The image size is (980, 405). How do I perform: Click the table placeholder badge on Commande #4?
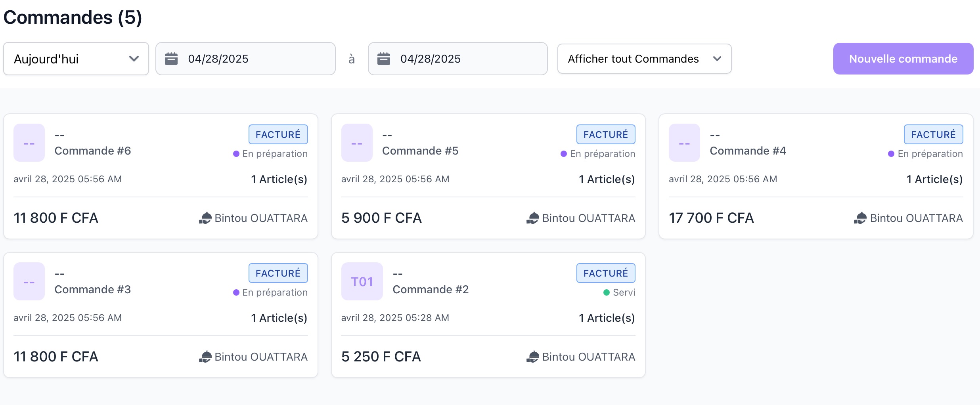[684, 143]
